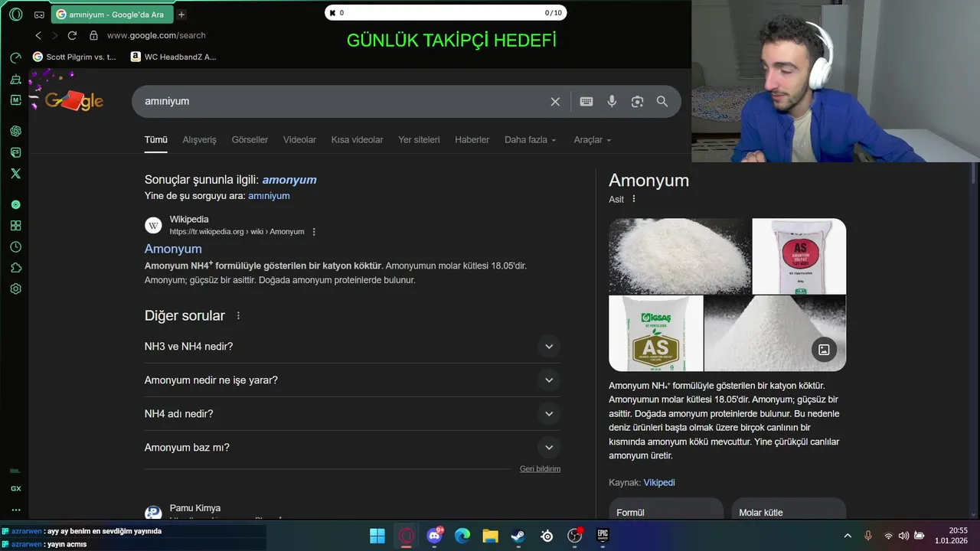The width and height of the screenshot is (980, 551).
Task: Clear the search box with X icon
Action: [555, 101]
